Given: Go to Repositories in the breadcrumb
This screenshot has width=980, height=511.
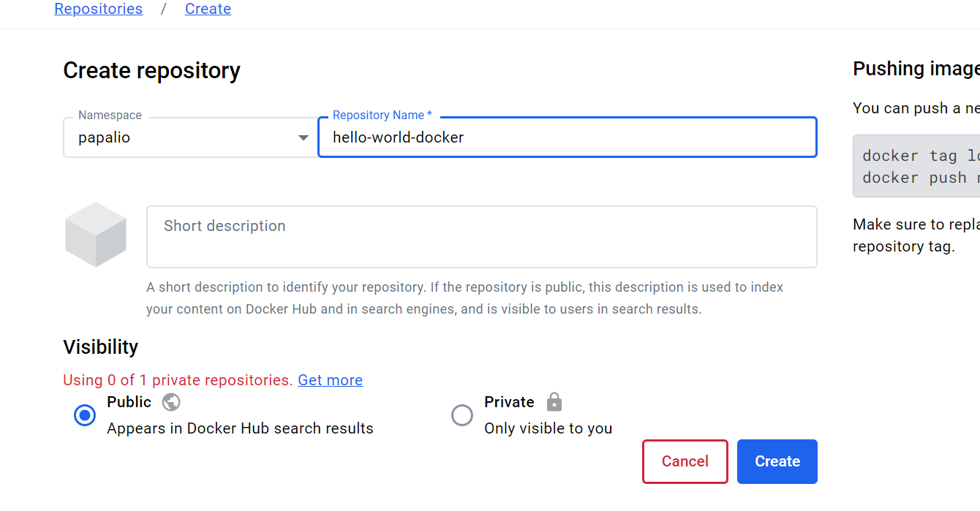Looking at the screenshot, I should click(x=99, y=9).
